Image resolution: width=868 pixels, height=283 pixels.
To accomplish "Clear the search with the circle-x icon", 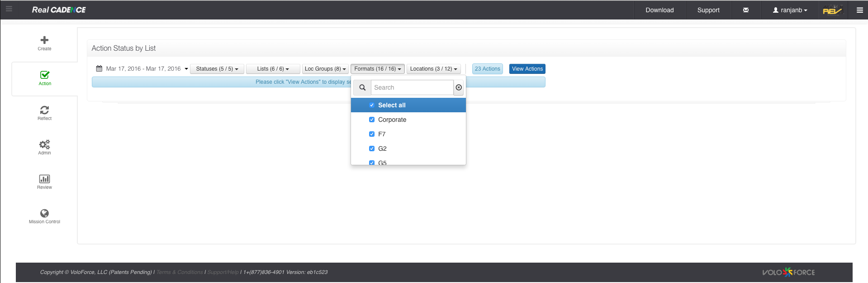I will [459, 87].
